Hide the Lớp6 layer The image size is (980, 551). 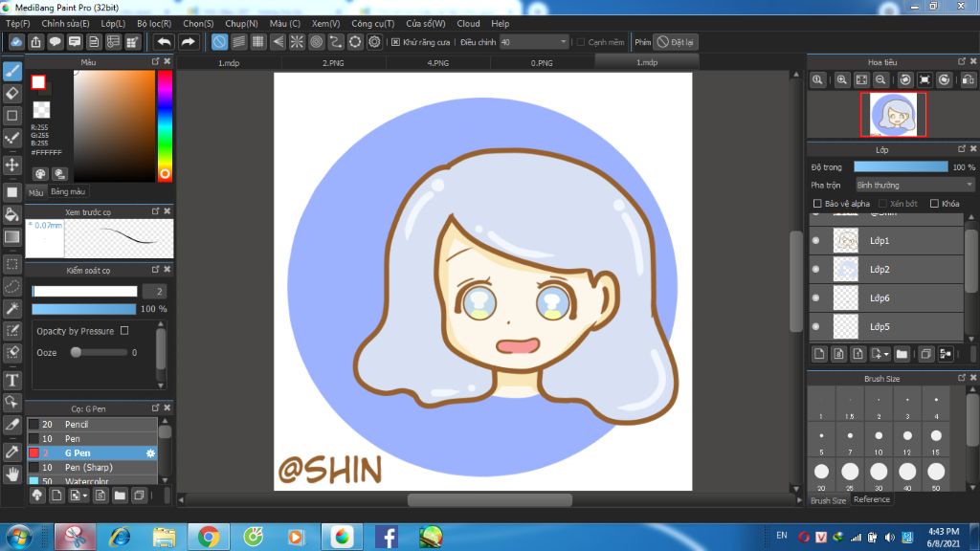click(815, 298)
